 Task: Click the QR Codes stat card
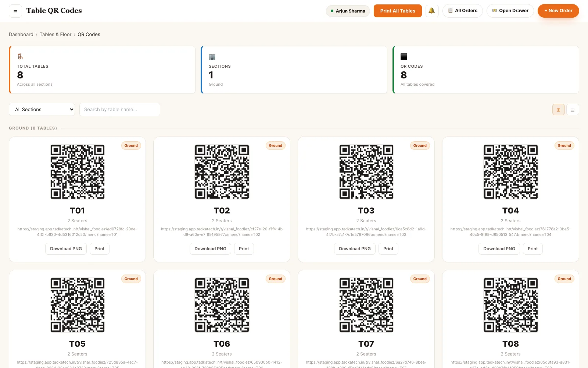pyautogui.click(x=486, y=70)
